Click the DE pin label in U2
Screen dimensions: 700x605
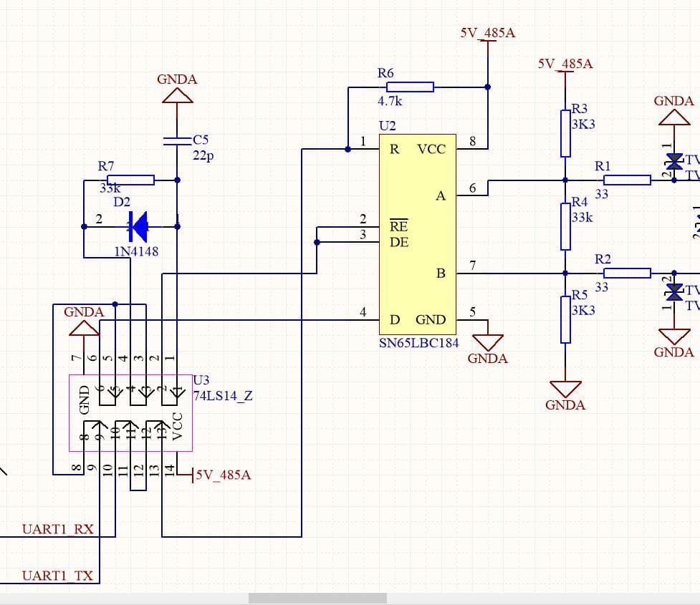(398, 242)
